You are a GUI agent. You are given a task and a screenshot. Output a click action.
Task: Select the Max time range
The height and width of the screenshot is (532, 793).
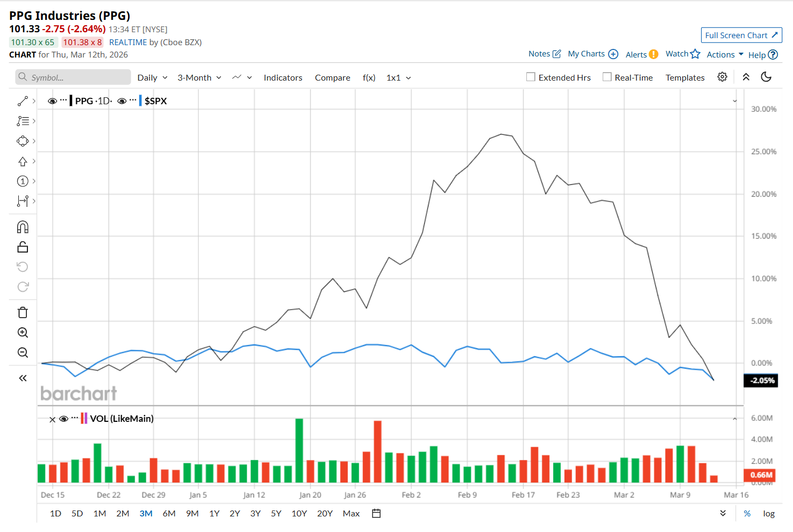(351, 513)
